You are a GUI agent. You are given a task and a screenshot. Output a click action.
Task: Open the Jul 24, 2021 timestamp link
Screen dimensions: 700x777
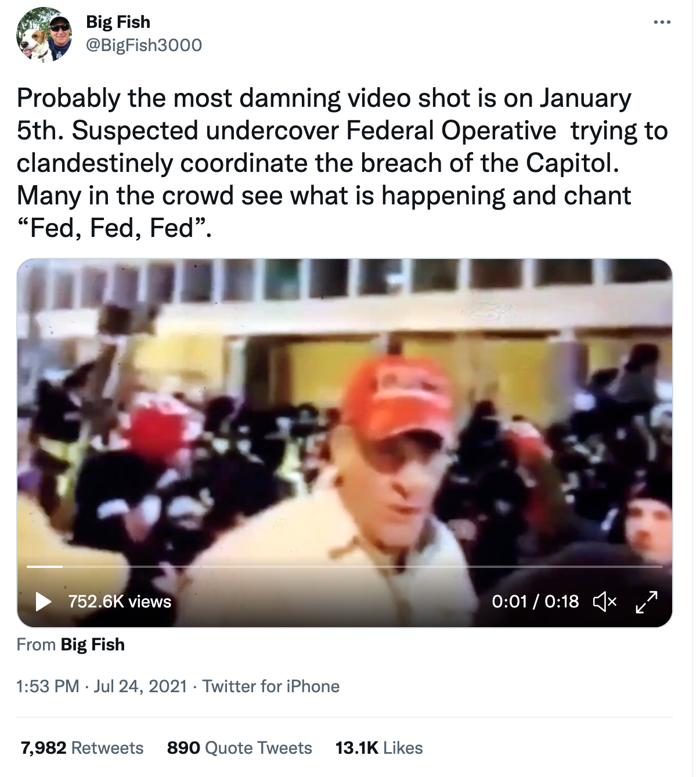point(140,686)
